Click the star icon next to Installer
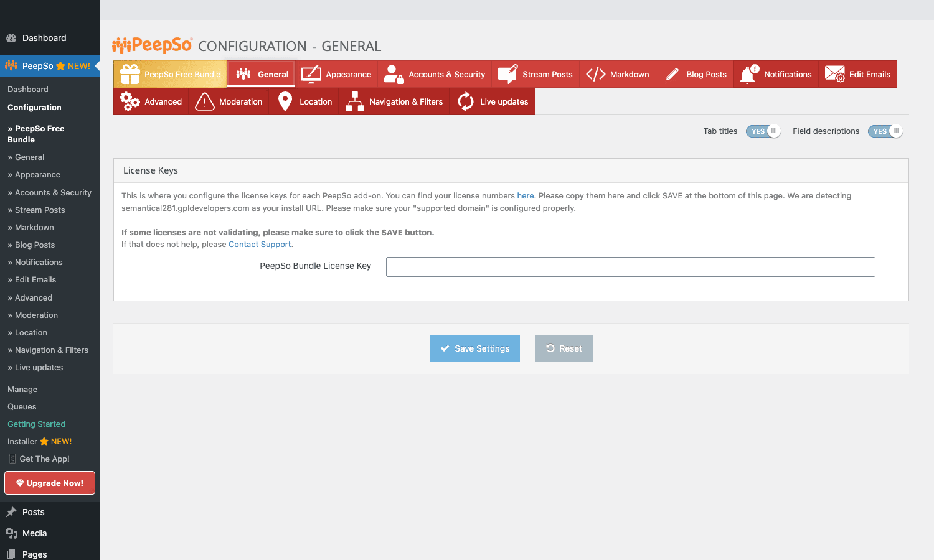This screenshot has height=560, width=934. [x=44, y=441]
